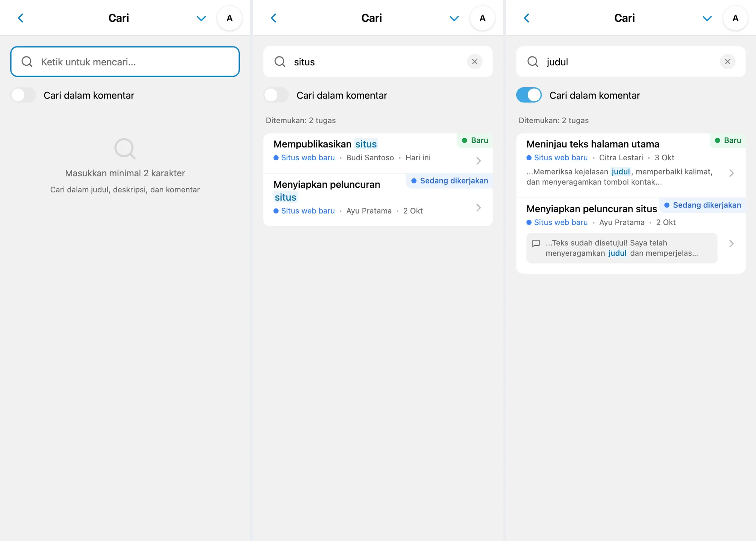Screen dimensions: 756x541
Task: Click magnifier icon beside 'judul'
Action: click(533, 62)
